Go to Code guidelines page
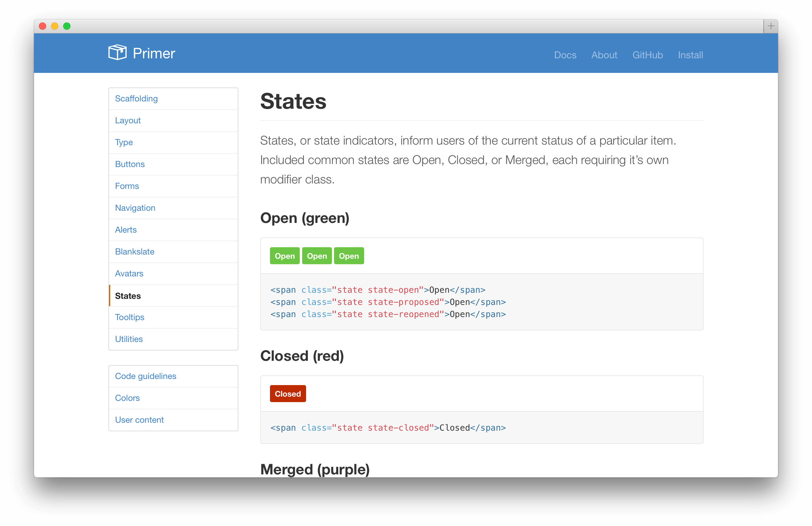Image resolution: width=812 pixels, height=526 pixels. pos(145,376)
